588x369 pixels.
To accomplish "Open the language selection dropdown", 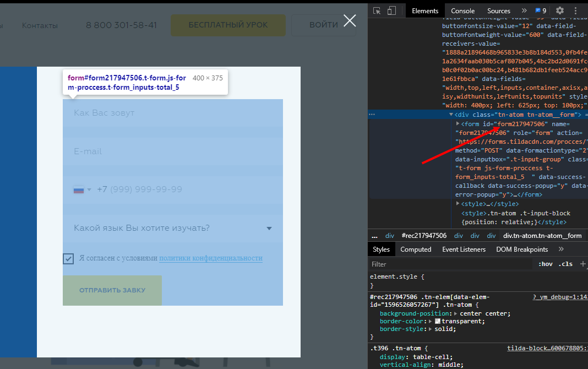I will point(269,228).
